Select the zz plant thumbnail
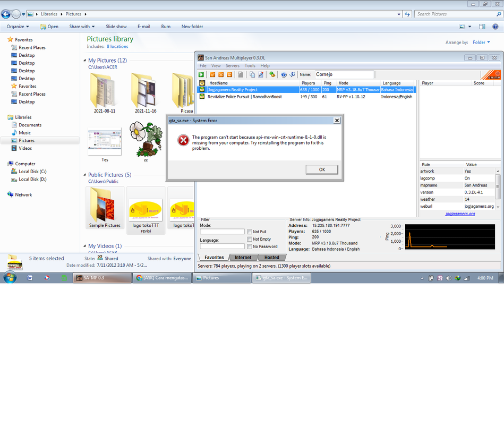This screenshot has height=425, width=504. 146,139
